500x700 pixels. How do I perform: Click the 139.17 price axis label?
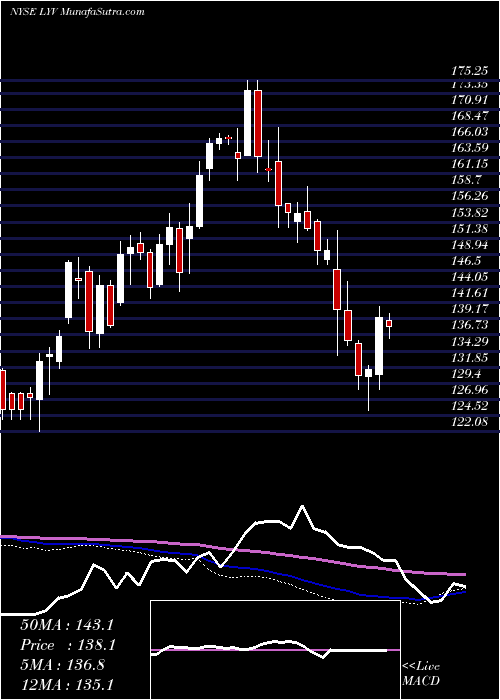pyautogui.click(x=469, y=309)
